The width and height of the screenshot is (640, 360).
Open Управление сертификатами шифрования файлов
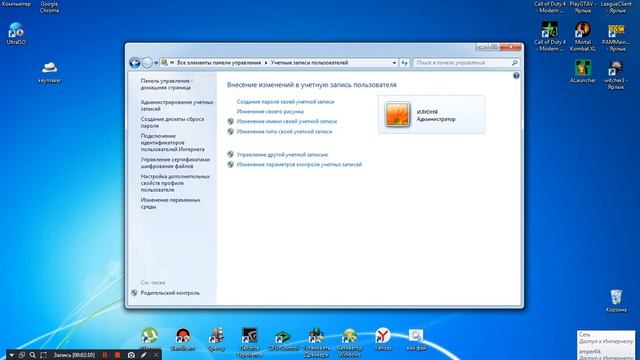(x=176, y=163)
